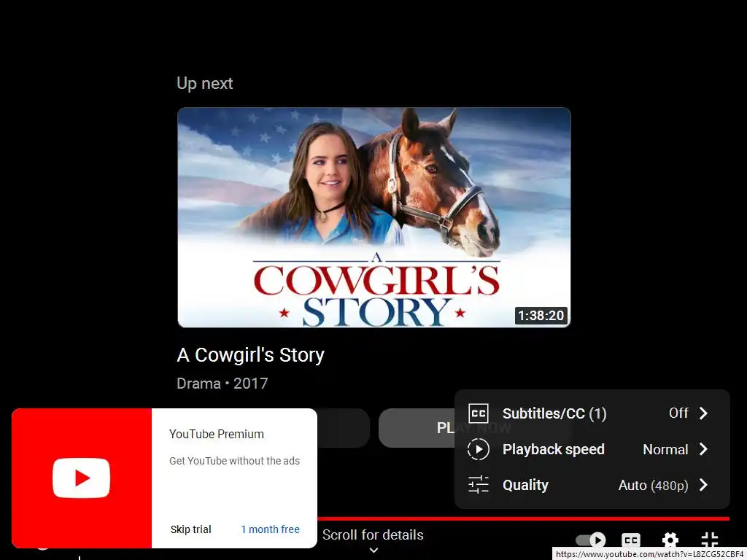Click the playback speed circular icon
747x560 pixels.
click(479, 449)
